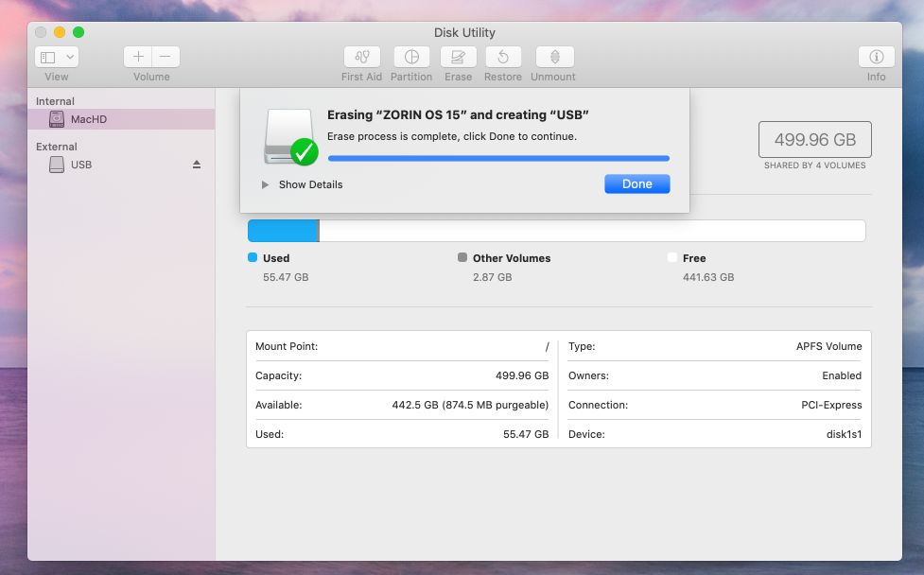Open the Info panel icon
The width and height of the screenshot is (924, 575).
pyautogui.click(x=876, y=57)
